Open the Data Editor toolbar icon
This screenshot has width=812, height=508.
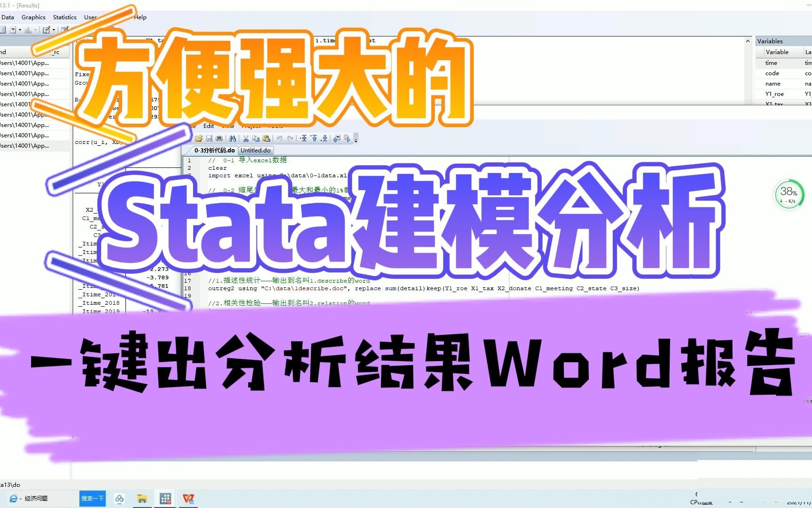[64, 30]
